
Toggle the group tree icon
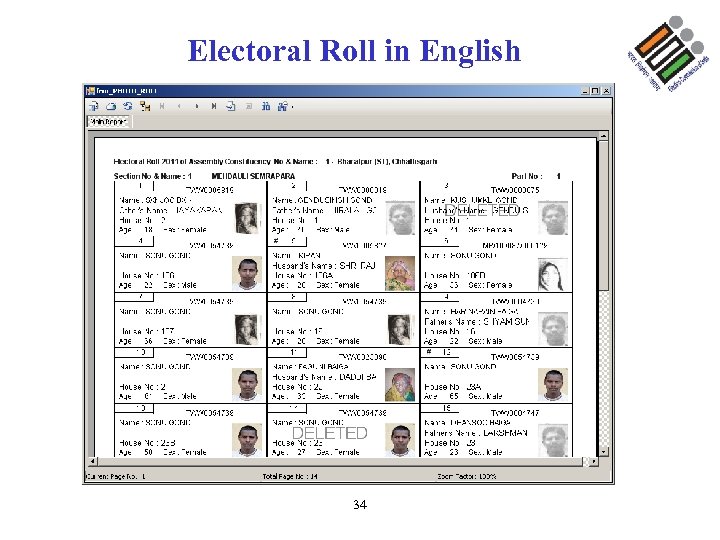click(145, 107)
